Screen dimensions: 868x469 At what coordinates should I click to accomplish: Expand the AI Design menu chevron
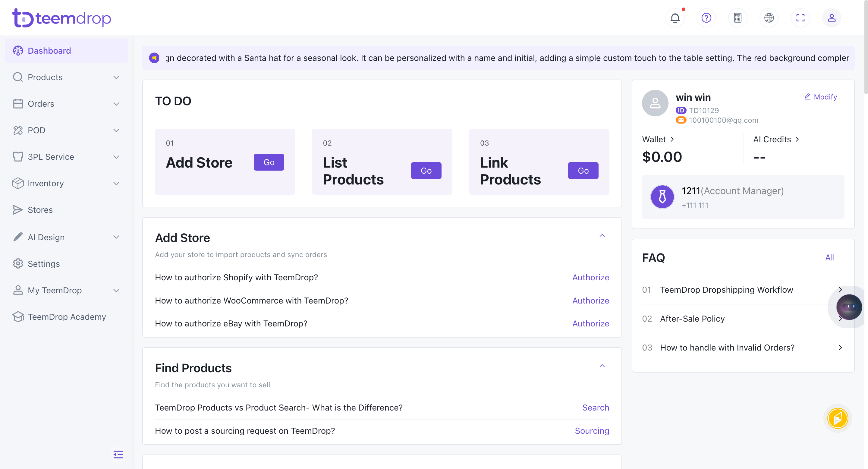point(116,237)
